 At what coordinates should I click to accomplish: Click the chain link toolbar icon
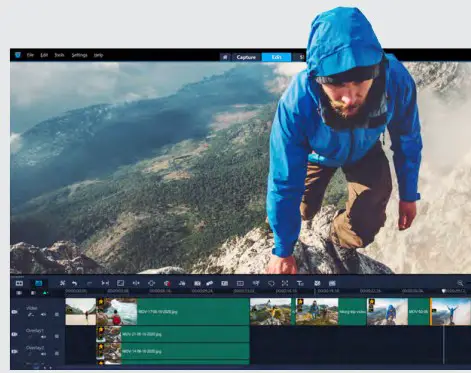(x=210, y=283)
